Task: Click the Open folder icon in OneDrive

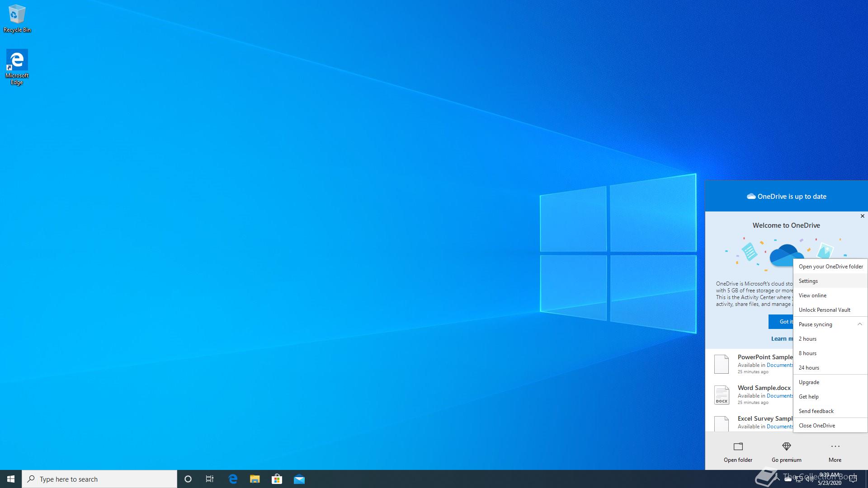Action: tap(738, 446)
